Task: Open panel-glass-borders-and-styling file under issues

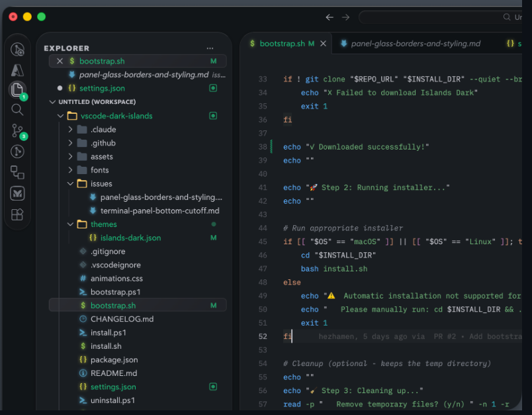Action: (138, 197)
